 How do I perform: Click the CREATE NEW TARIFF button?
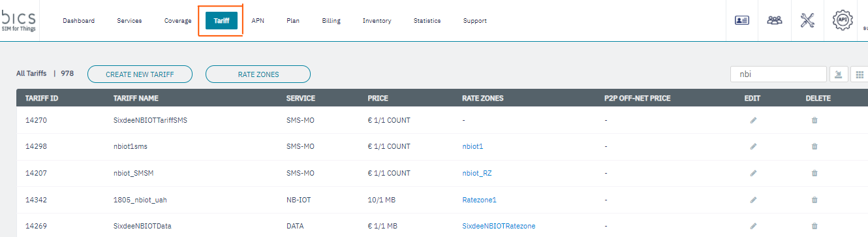140,74
